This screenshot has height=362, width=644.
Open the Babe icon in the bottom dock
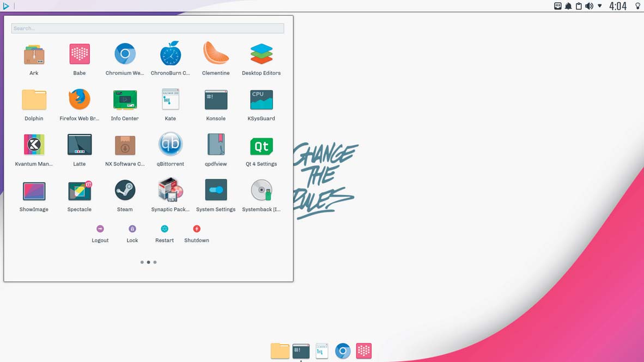364,351
